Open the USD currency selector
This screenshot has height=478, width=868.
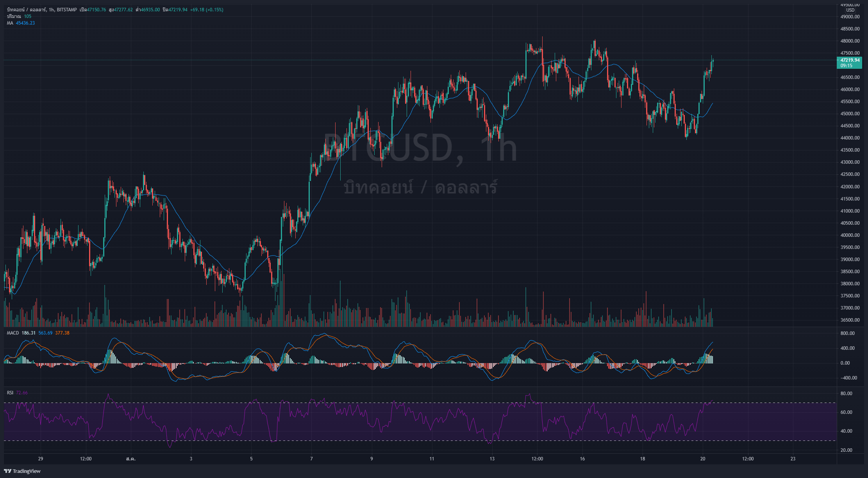coord(850,10)
